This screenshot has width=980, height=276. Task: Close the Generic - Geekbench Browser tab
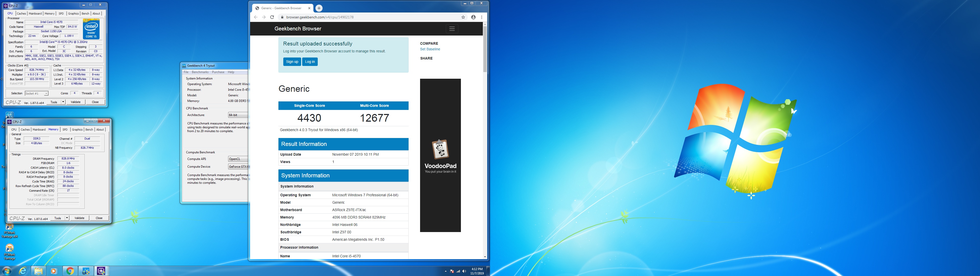coord(309,8)
